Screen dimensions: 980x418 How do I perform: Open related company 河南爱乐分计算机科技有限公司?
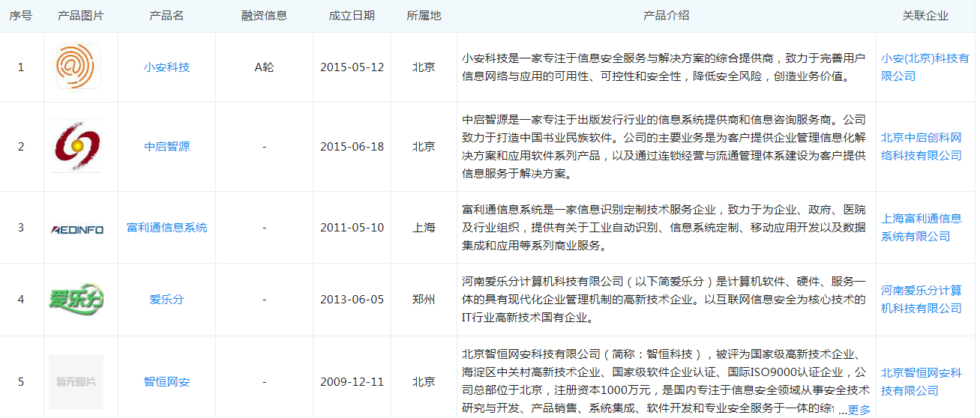tap(922, 299)
